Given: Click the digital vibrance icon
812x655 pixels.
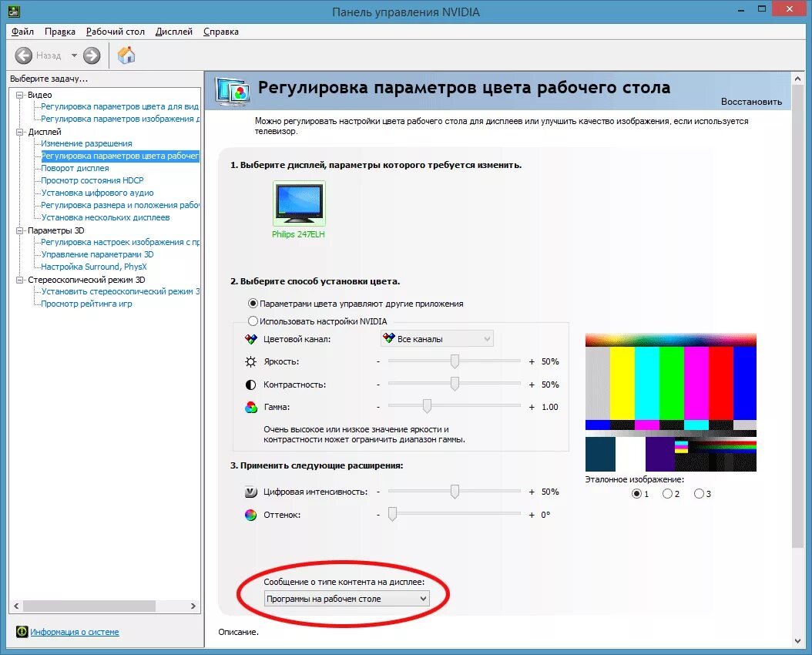Looking at the screenshot, I should point(250,492).
